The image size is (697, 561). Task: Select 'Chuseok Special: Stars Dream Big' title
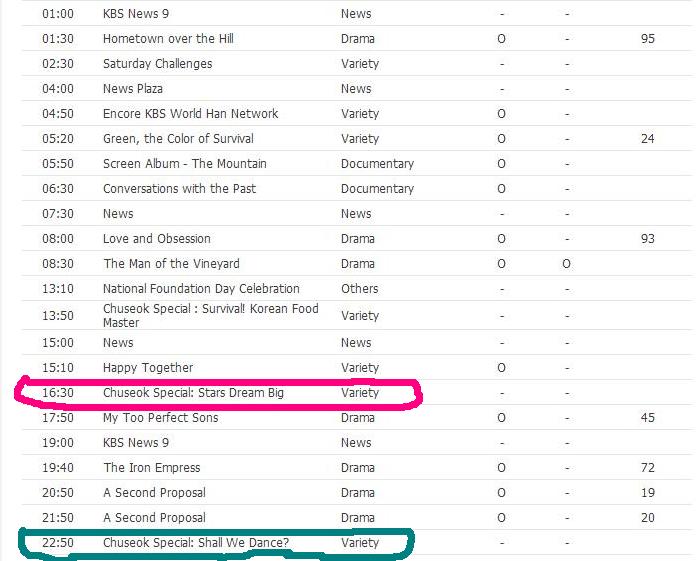tap(193, 393)
